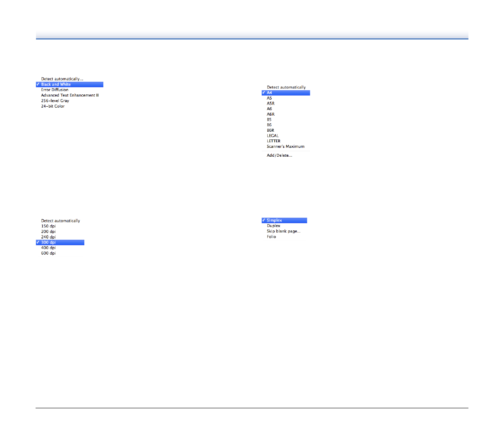
Task: Select 300 dpi resolution
Action: (48, 243)
